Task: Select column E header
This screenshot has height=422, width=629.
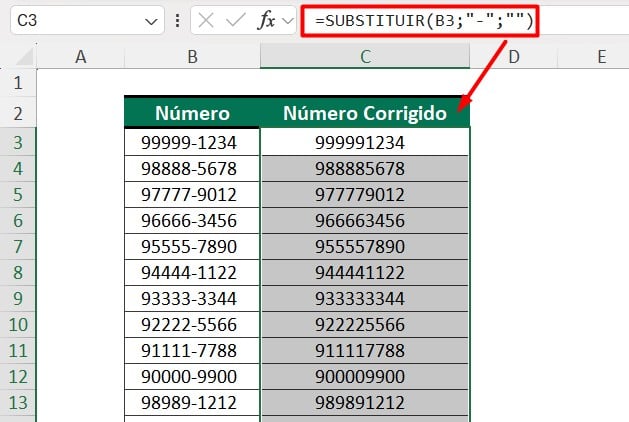Action: 601,57
